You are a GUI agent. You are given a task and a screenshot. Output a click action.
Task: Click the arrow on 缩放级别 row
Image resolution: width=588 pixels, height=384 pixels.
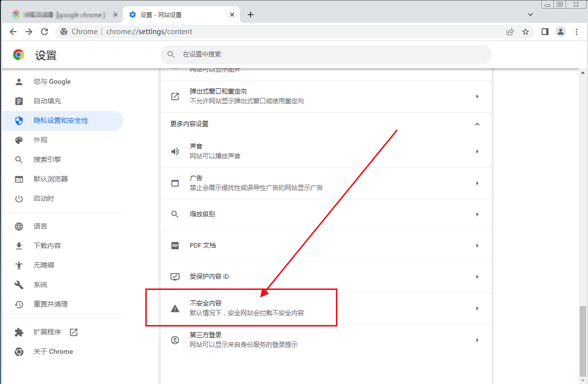(x=477, y=214)
